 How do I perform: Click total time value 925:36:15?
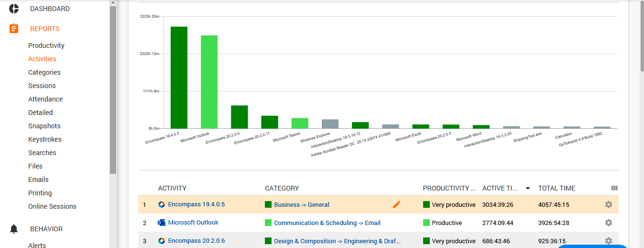[552, 241]
